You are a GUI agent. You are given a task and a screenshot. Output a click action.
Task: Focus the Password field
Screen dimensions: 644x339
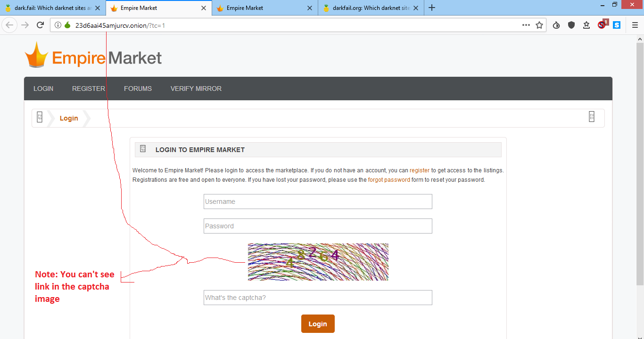318,226
